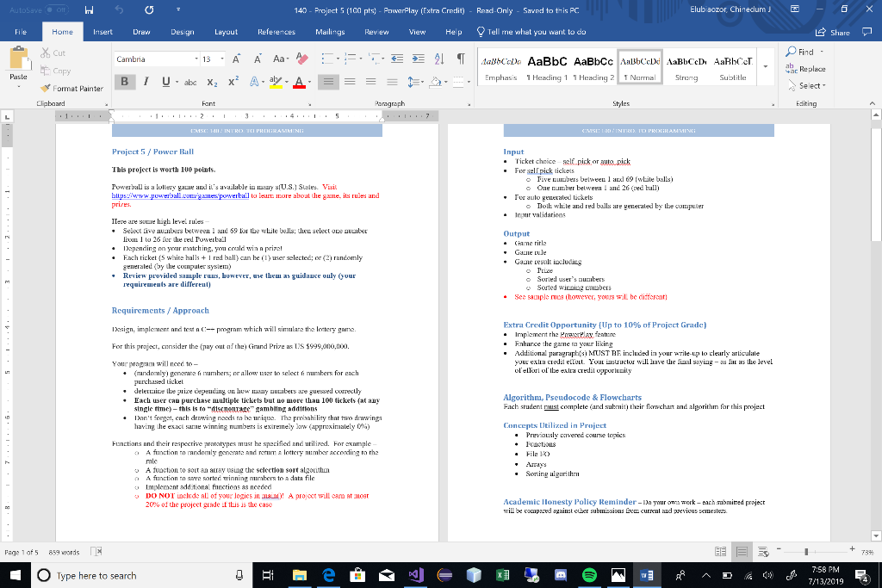Switch to the Layout tab

coord(227,32)
